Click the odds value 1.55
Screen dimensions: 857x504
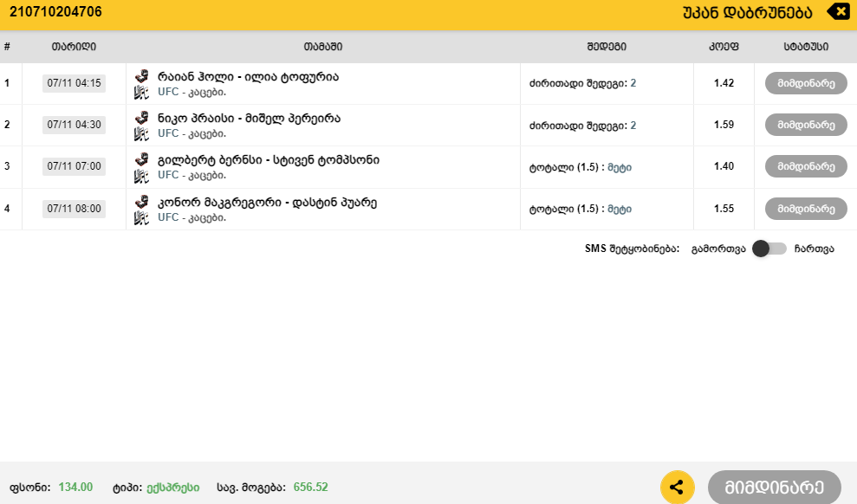coord(724,208)
